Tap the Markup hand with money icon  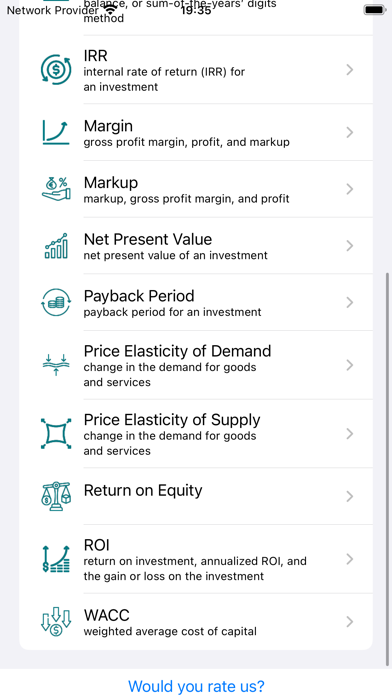56,189
